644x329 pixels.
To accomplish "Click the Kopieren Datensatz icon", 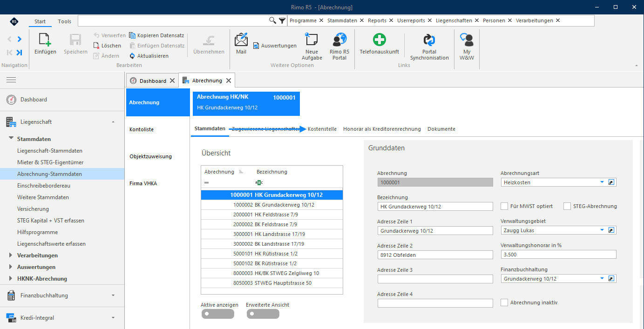I will pyautogui.click(x=132, y=35).
